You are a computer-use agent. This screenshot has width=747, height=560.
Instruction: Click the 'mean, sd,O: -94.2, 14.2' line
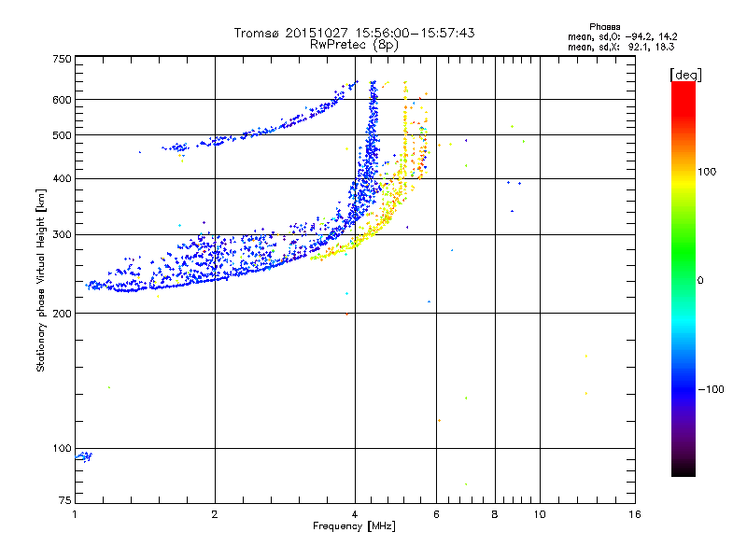(622, 36)
